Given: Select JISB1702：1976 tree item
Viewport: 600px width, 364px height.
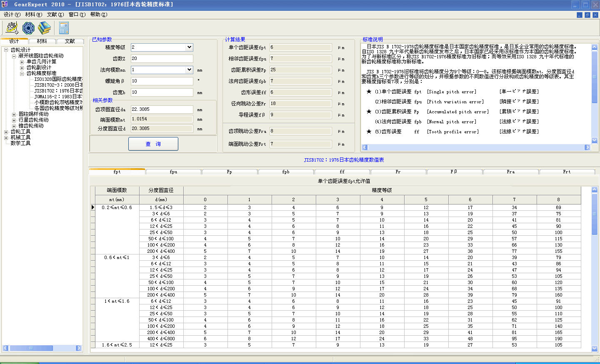Looking at the screenshot, I should (x=58, y=91).
